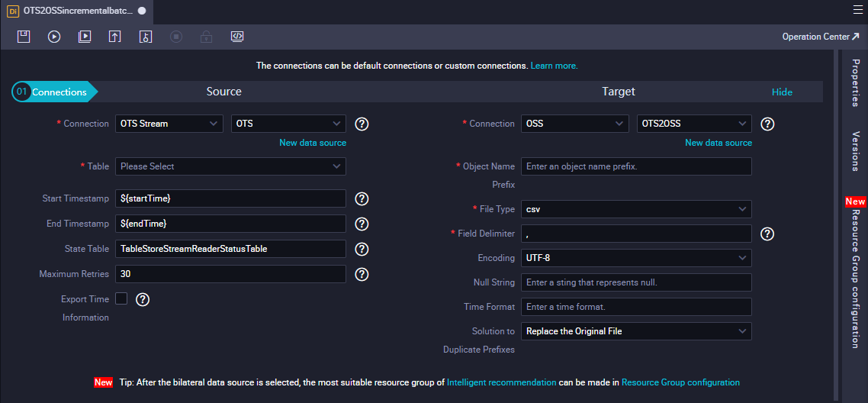
Task: Open the OSS target type dropdown
Action: (x=574, y=124)
